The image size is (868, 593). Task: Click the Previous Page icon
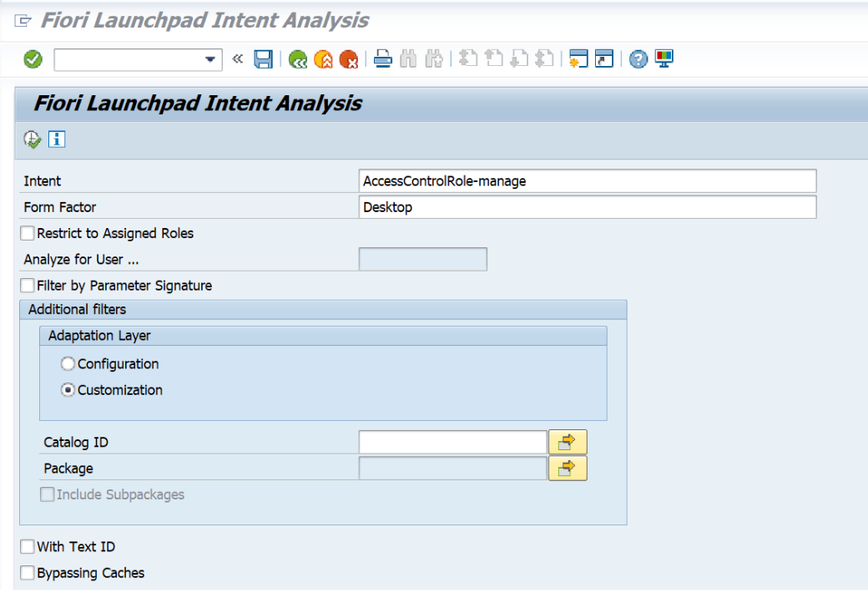(494, 58)
